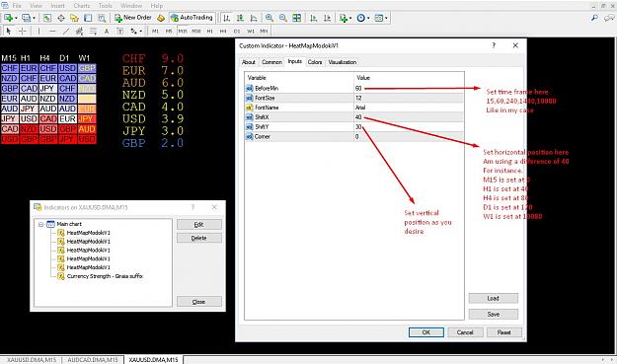Image resolution: width=617 pixels, height=364 pixels.
Task: Draw a horizontal line tool
Action: (x=52, y=31)
